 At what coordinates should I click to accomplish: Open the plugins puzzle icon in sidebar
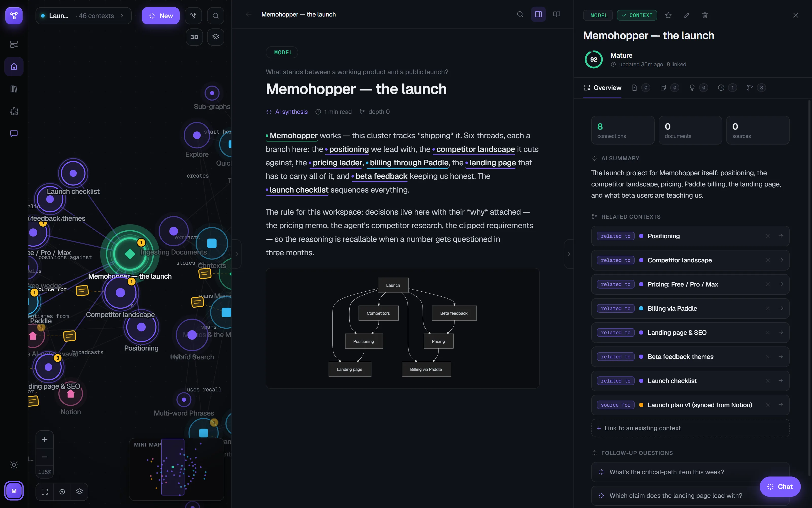pyautogui.click(x=14, y=111)
